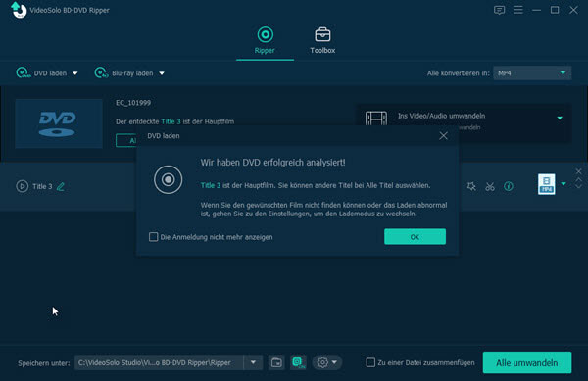
Task: Click the Title 3 link in the dialog
Action: 211,185
